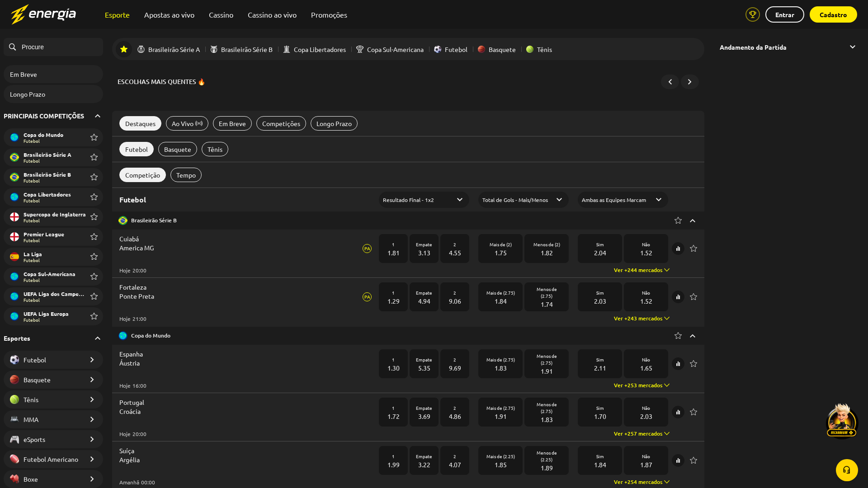
Task: Collapse Brasileirão Série B match list
Action: click(693, 221)
